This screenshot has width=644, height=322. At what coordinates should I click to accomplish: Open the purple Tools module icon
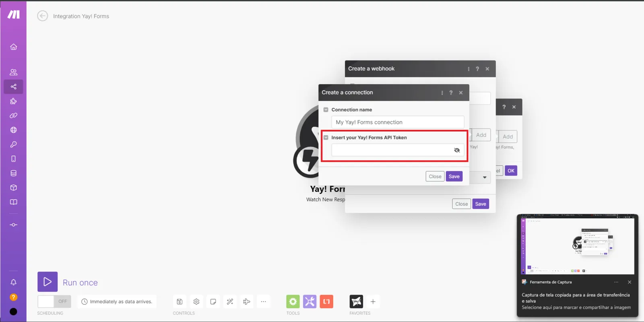[310, 301]
